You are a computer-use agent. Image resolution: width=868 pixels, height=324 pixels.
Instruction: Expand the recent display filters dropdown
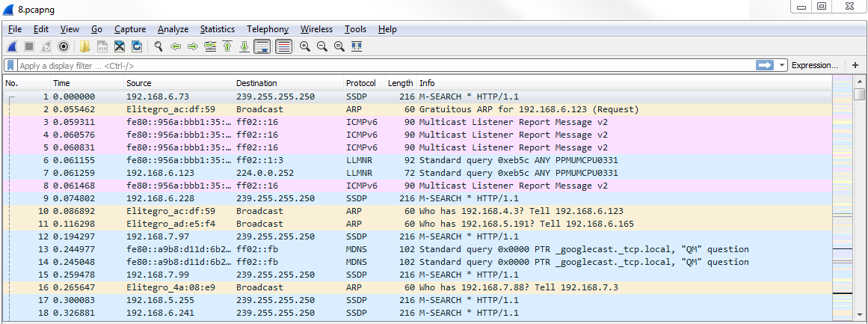tap(782, 66)
